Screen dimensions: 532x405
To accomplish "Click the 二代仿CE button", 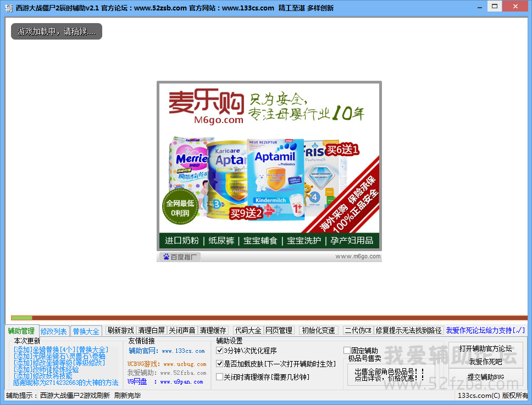I will (x=358, y=330).
